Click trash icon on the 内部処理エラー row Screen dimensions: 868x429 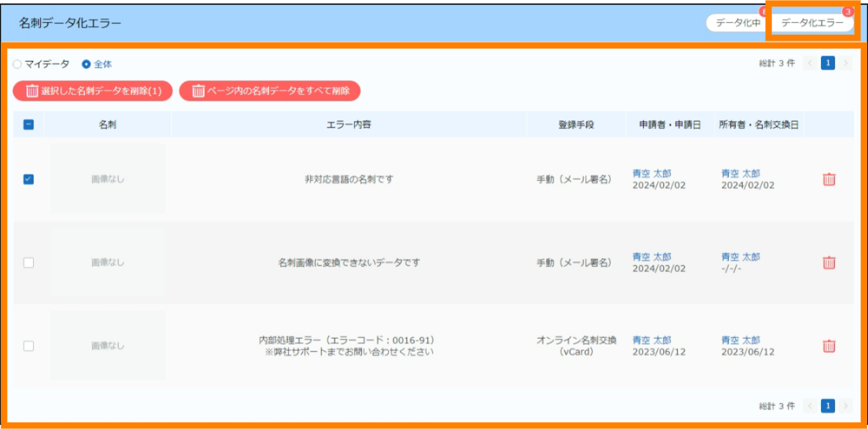click(829, 346)
